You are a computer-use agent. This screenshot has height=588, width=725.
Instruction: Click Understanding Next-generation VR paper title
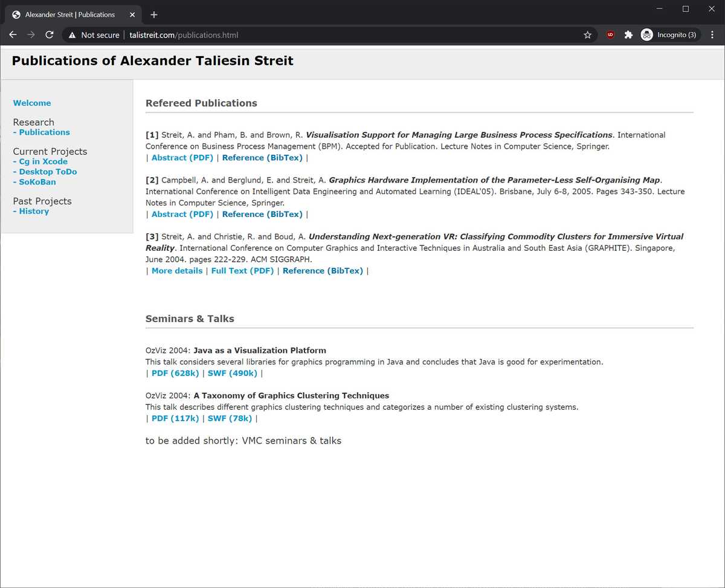pyautogui.click(x=414, y=242)
